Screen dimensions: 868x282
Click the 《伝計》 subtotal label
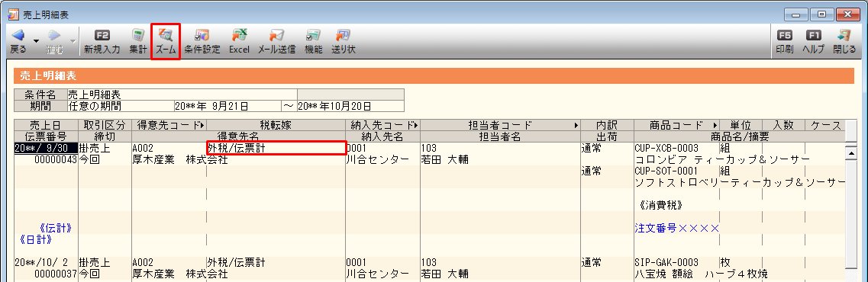pyautogui.click(x=56, y=228)
